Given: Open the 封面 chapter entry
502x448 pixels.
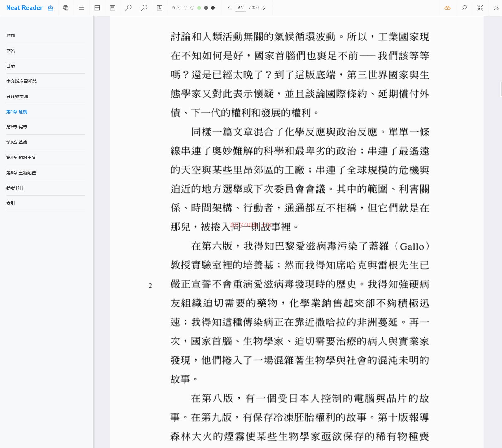Looking at the screenshot, I should (x=45, y=35).
